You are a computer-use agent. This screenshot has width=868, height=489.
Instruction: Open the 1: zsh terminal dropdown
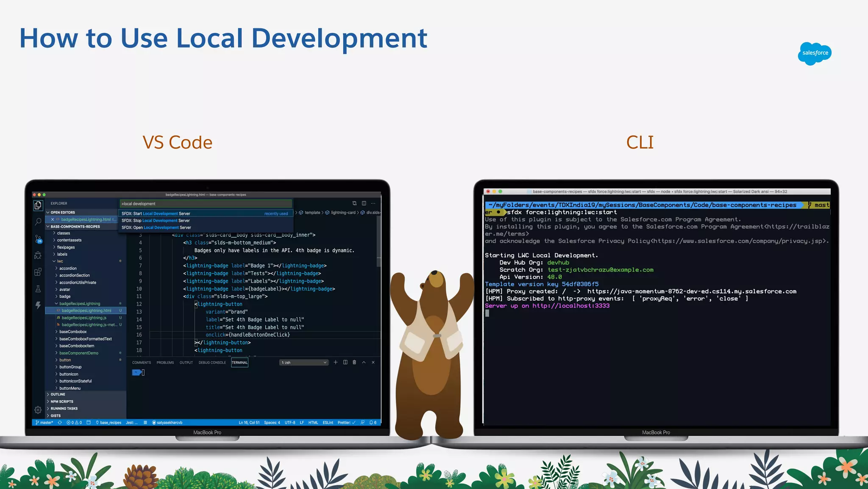304,363
